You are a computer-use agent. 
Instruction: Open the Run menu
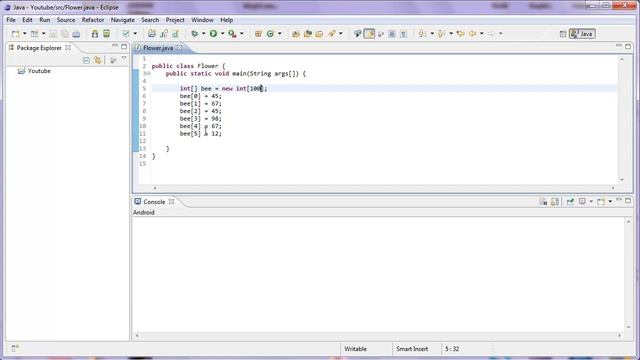click(x=44, y=20)
